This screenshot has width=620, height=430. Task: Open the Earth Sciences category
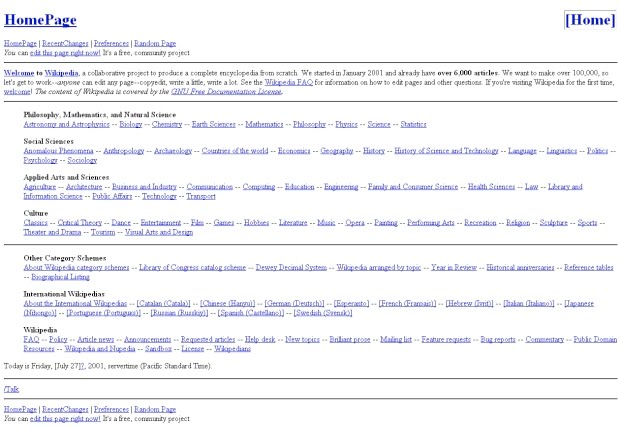(x=214, y=125)
